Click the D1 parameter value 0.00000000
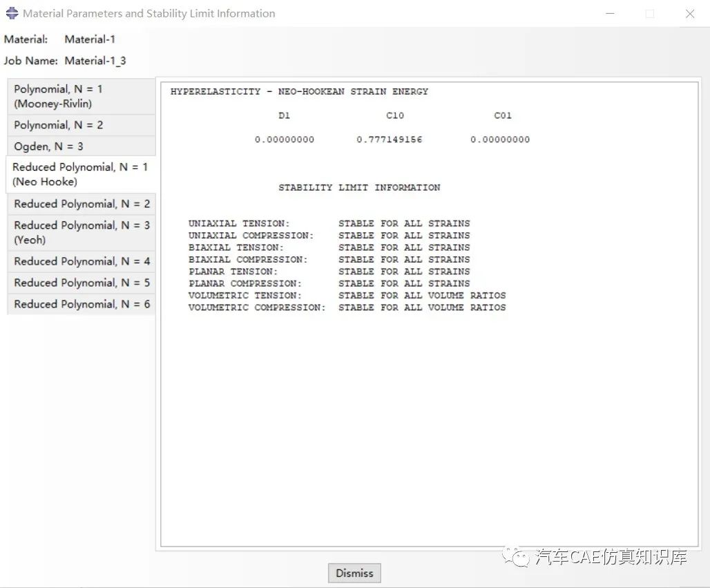The image size is (710, 588). coord(284,138)
